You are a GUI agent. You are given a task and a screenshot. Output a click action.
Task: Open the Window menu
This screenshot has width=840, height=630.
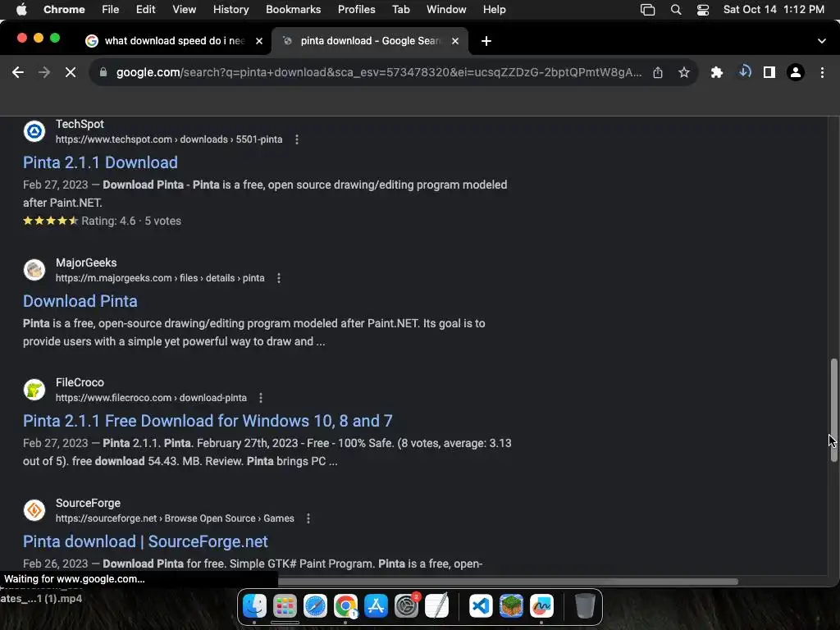tap(446, 10)
